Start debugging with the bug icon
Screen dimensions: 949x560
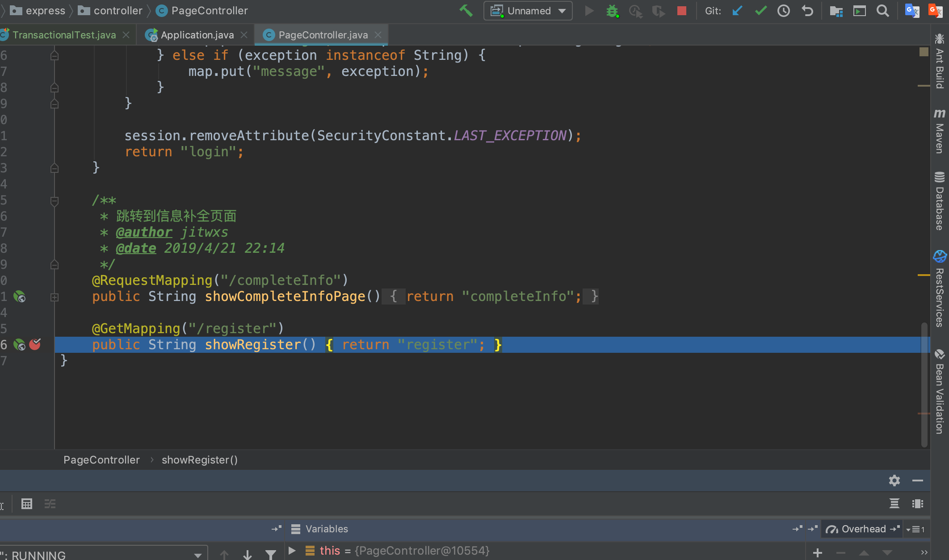pyautogui.click(x=612, y=11)
